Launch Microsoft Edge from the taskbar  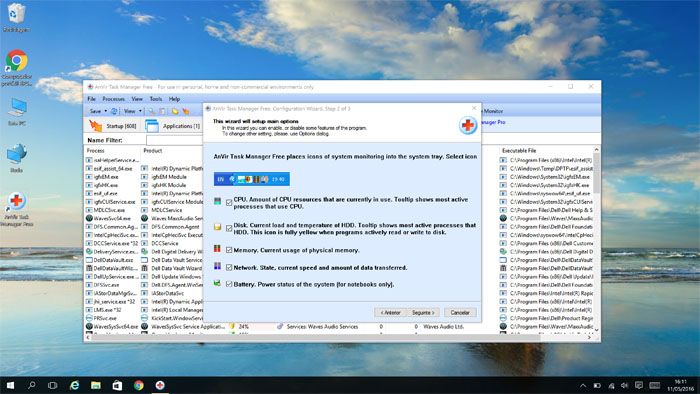[x=75, y=385]
